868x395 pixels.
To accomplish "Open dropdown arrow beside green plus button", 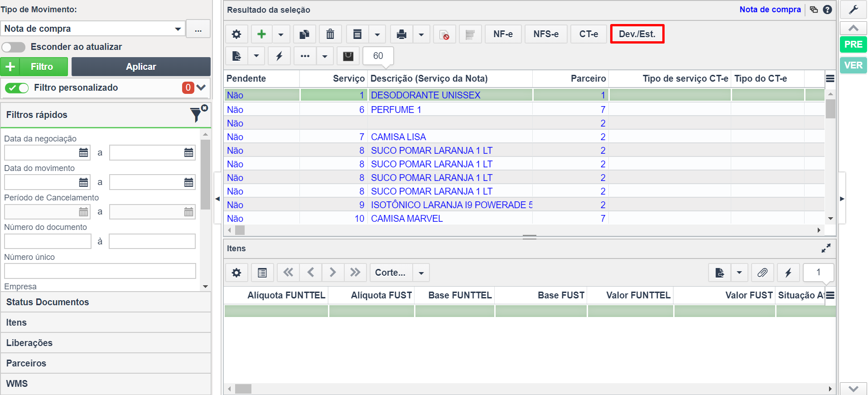I will (281, 34).
